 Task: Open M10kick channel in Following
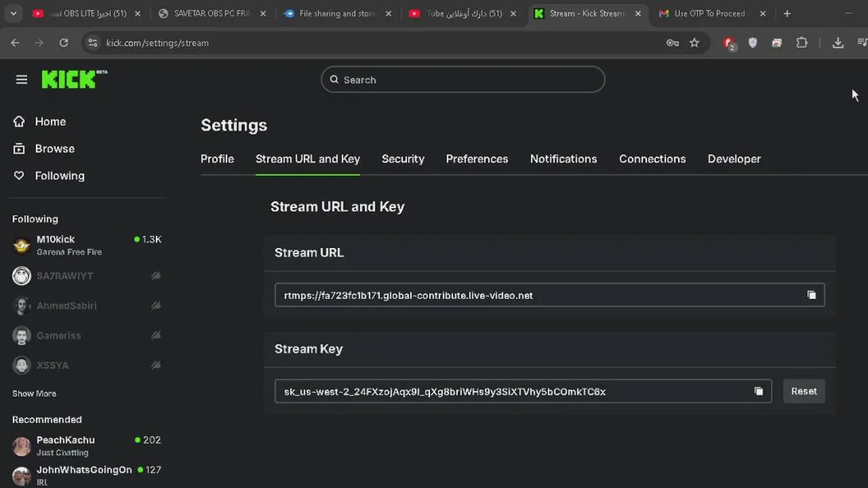[87, 245]
